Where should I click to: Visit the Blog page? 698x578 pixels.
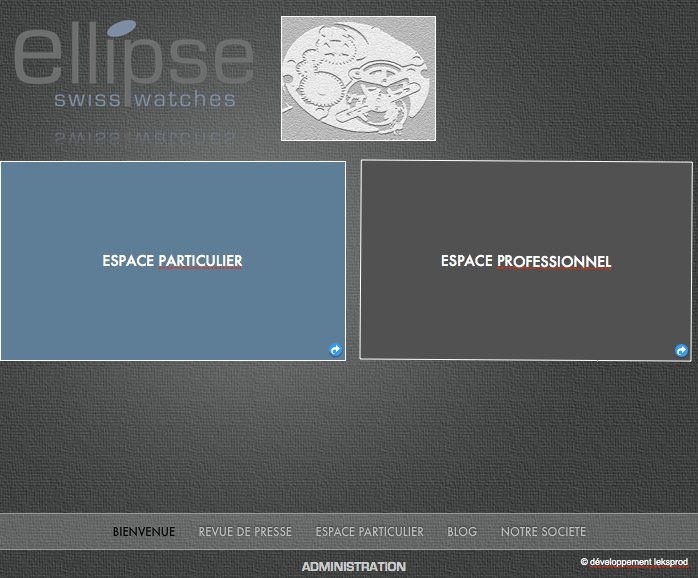462,532
